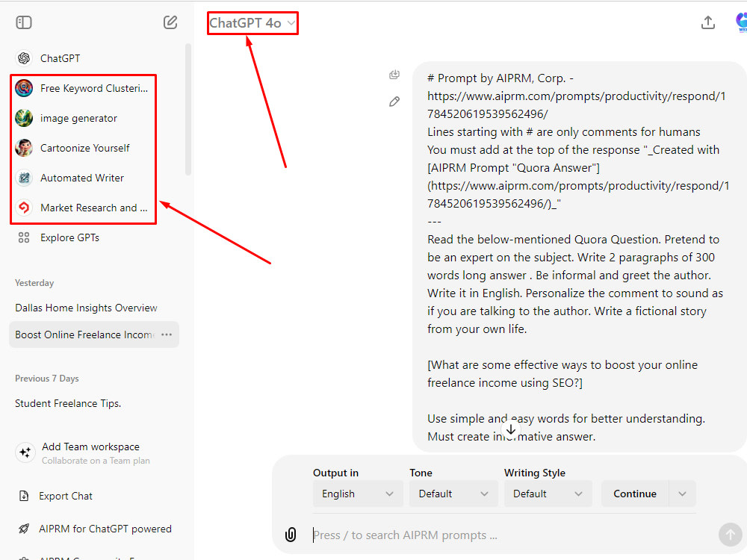Open the Automated Writer GPT icon

click(x=24, y=178)
